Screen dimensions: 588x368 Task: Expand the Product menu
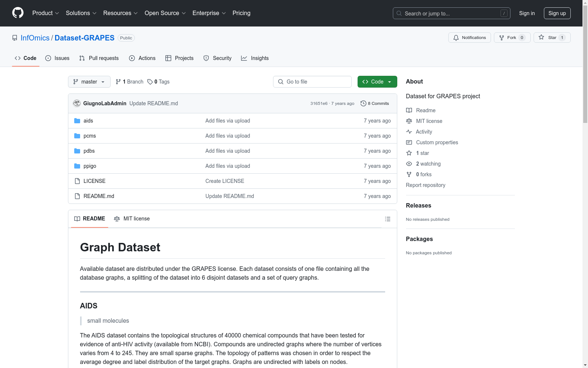click(46, 13)
